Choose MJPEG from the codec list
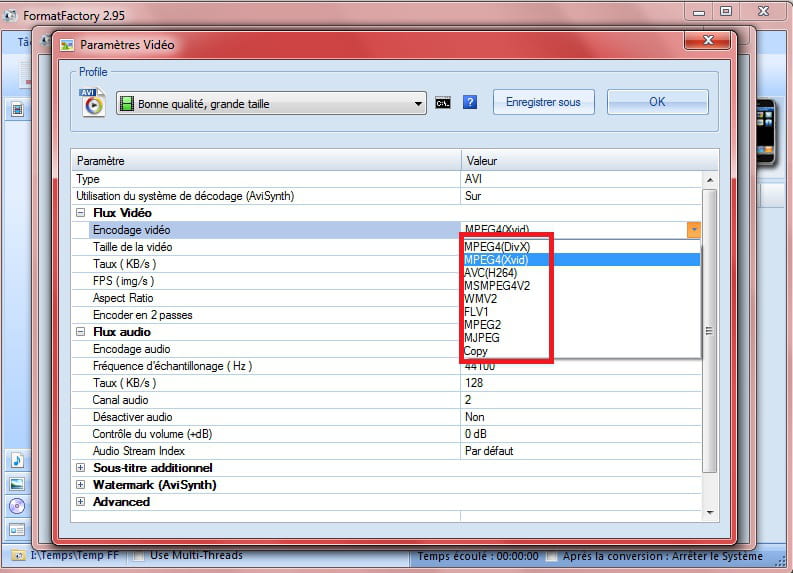Viewport: 793px width, 573px height. pos(581,338)
